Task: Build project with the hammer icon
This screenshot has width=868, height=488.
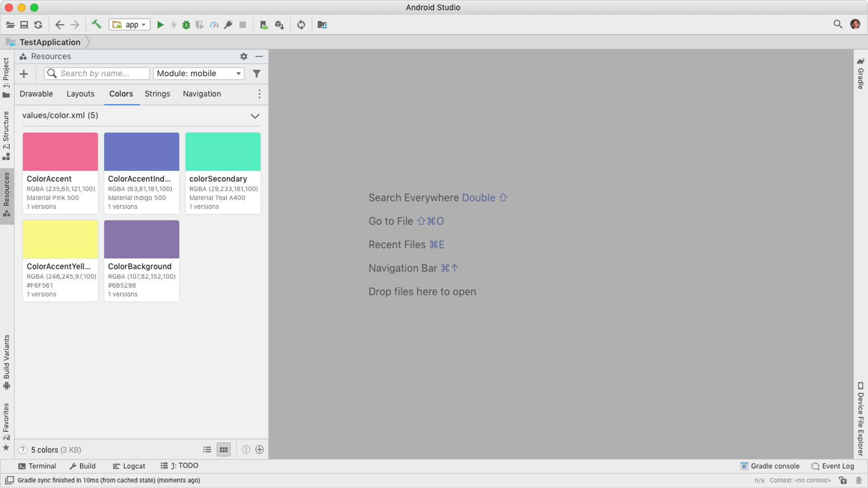Action: click(96, 24)
